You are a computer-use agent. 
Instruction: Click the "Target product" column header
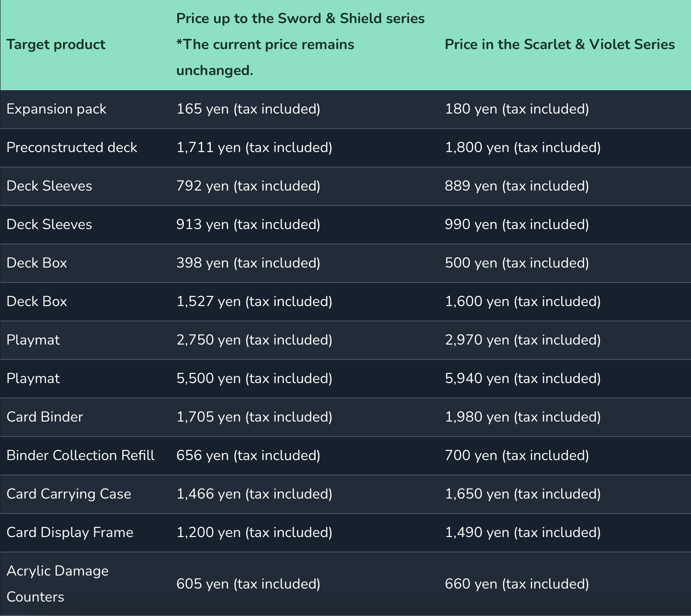click(56, 44)
